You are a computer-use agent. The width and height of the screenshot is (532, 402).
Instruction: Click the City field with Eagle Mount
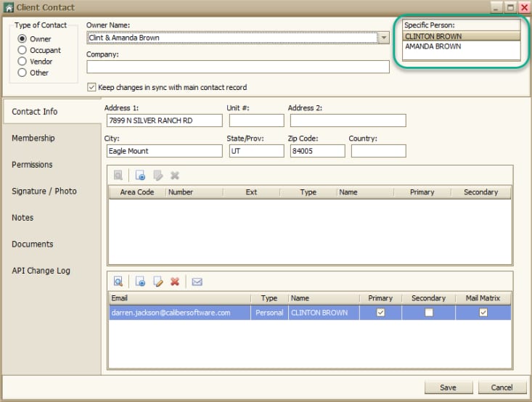[165, 151]
